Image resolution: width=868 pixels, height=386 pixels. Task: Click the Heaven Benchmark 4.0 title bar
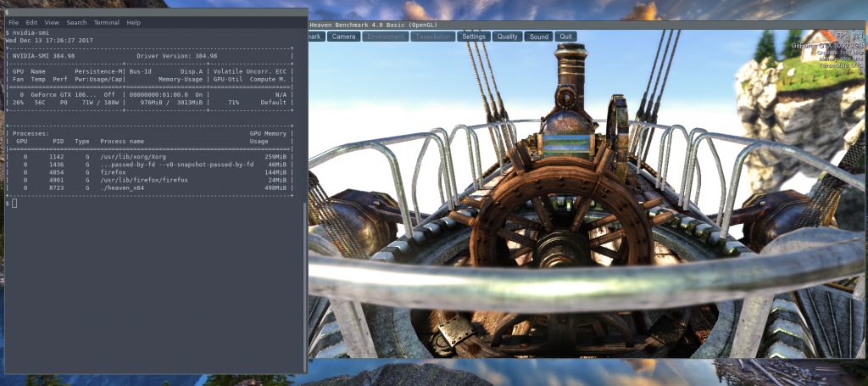[509, 25]
